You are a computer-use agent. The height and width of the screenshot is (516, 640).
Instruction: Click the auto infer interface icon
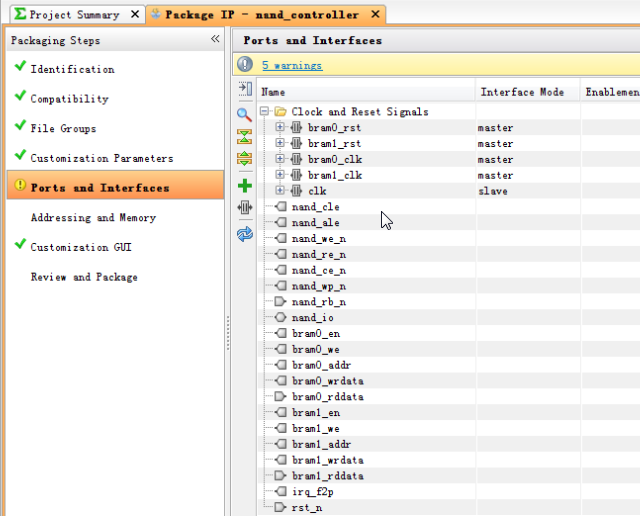point(244,207)
